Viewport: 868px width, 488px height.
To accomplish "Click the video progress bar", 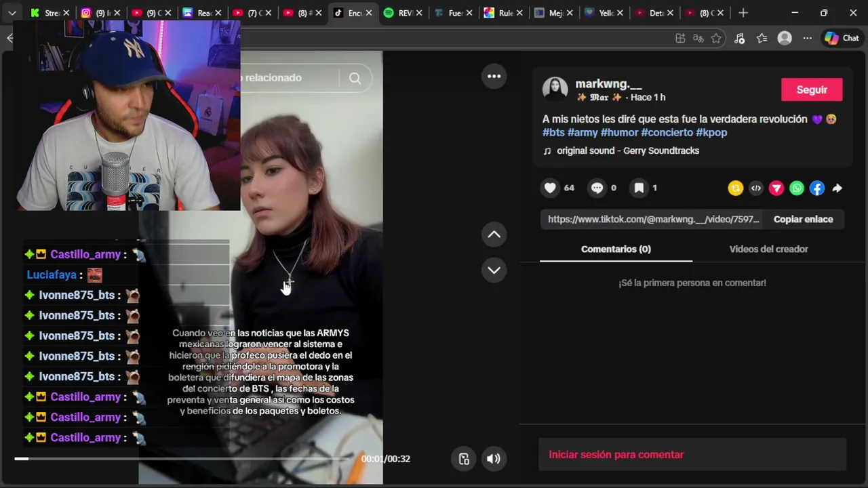I will point(183,459).
